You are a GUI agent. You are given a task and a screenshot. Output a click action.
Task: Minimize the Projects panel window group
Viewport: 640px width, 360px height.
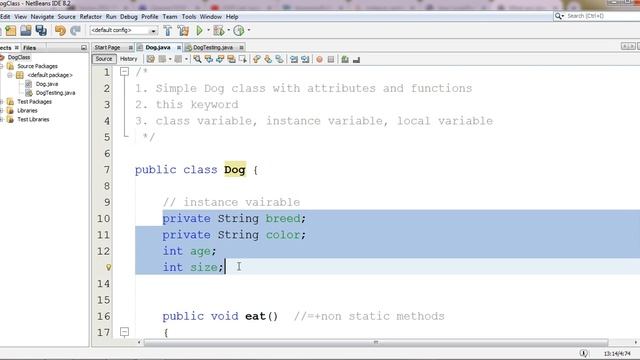click(84, 48)
